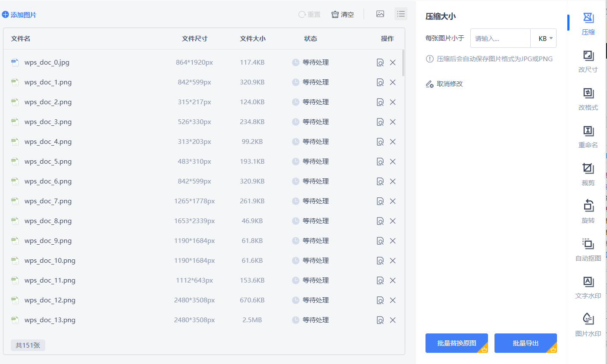Viewport: 607px width, 364px height.
Task: Preview wps_doc_0.jpg with the magnifier icon
Action: pyautogui.click(x=380, y=62)
